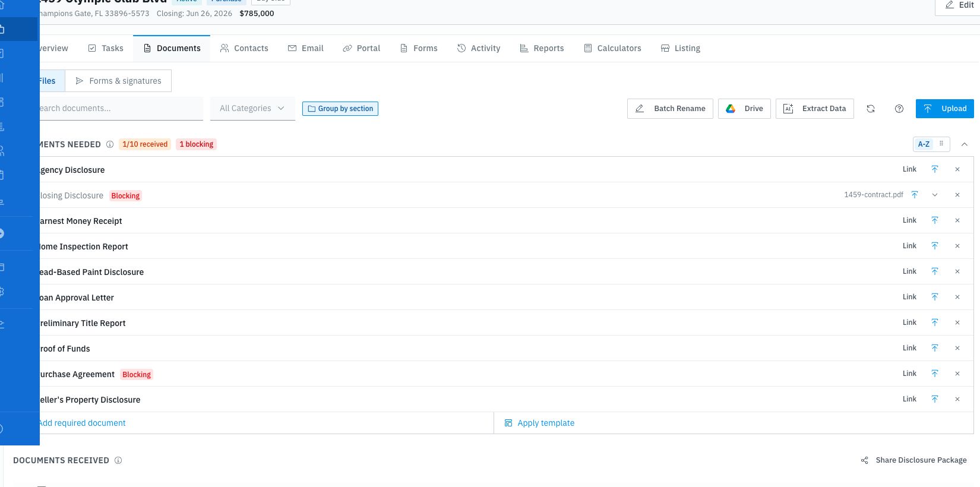Click Link for Purchase Agreement
Screen dimensions: 980x487
point(909,374)
